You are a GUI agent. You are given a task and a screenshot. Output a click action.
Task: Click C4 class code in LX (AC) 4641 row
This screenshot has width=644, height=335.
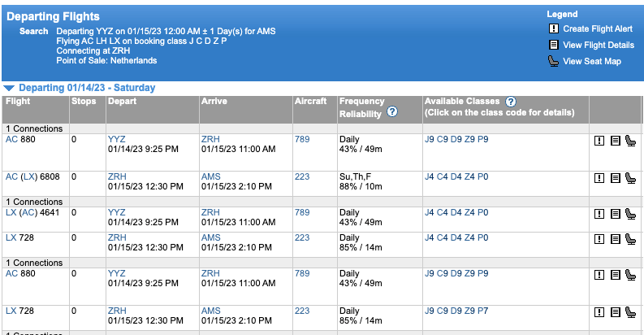443,212
